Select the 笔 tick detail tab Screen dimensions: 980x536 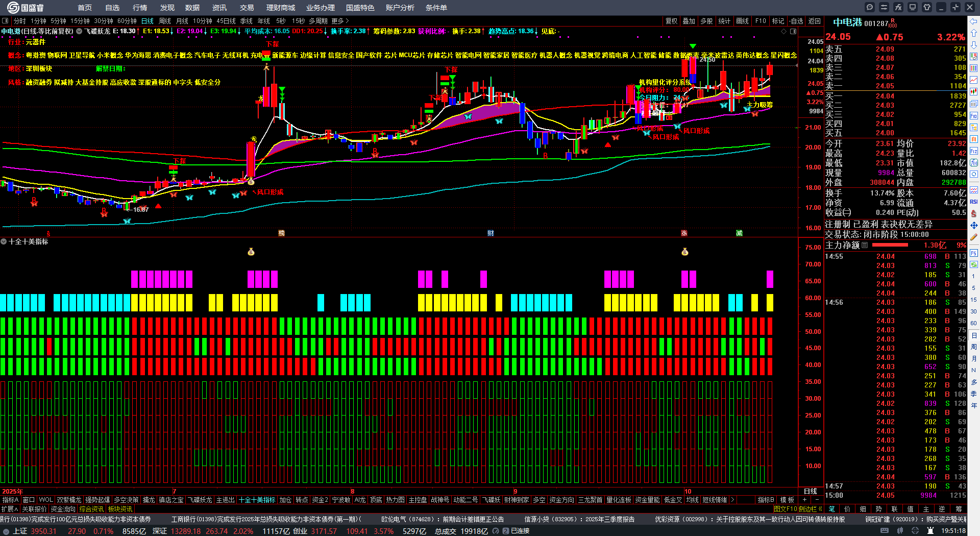tap(832, 509)
